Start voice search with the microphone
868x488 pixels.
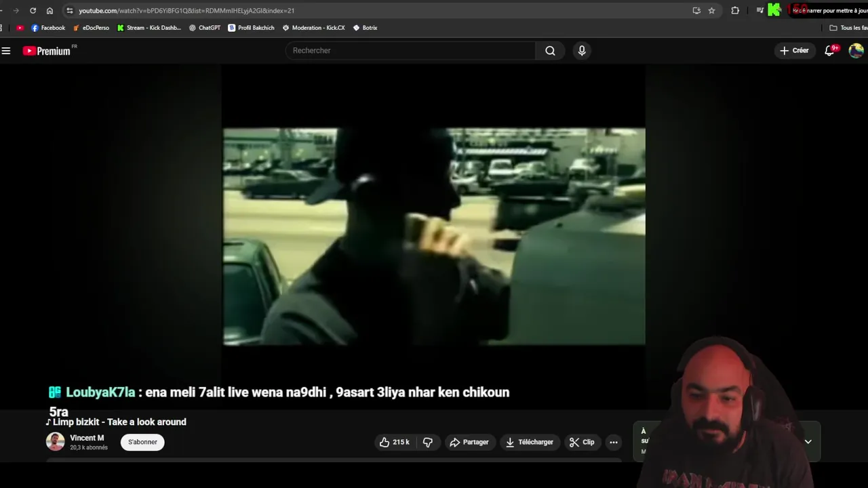pos(582,51)
